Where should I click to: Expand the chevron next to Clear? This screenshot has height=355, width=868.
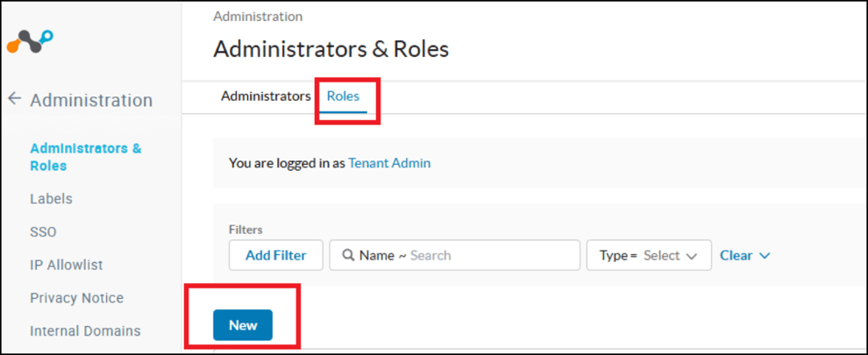765,256
